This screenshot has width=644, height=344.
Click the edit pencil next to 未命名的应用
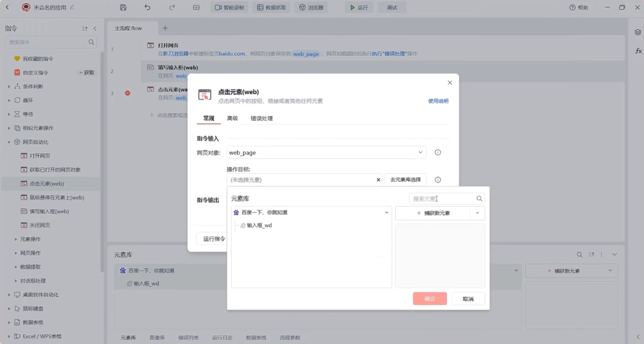click(x=72, y=7)
